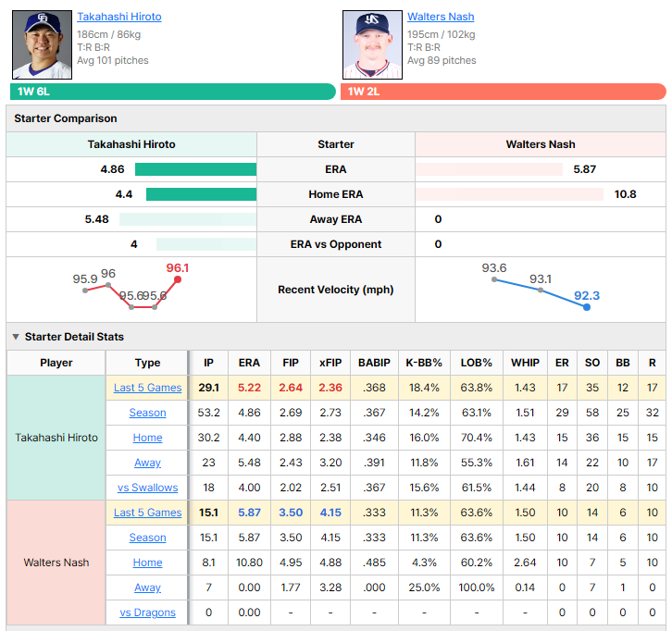Open Takahashi's Last 5 Games link
Image resolution: width=672 pixels, height=631 pixels.
coord(147,388)
